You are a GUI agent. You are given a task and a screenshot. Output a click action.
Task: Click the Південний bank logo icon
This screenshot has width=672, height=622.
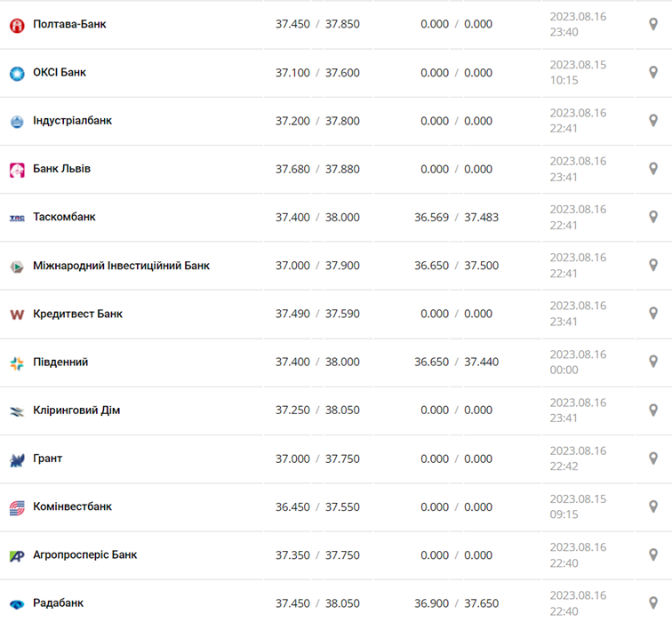pos(17,363)
